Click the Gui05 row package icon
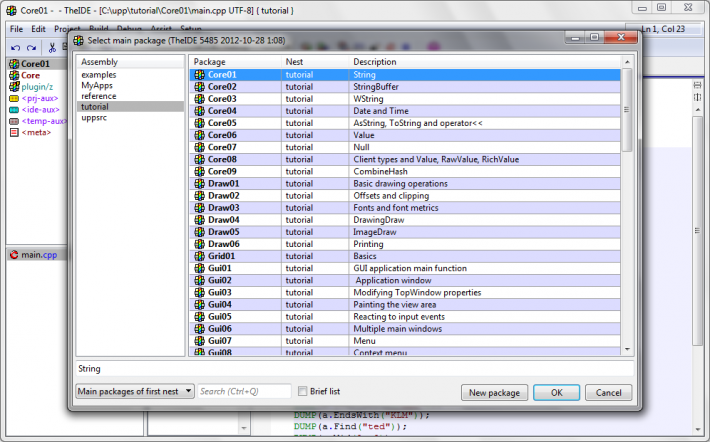Screen dimensions: 710x442 (x=199, y=317)
